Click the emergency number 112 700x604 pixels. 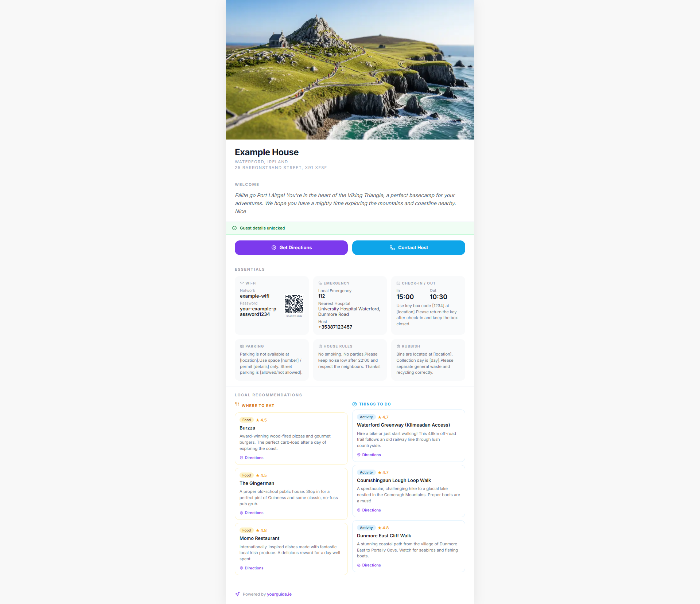[x=322, y=296]
